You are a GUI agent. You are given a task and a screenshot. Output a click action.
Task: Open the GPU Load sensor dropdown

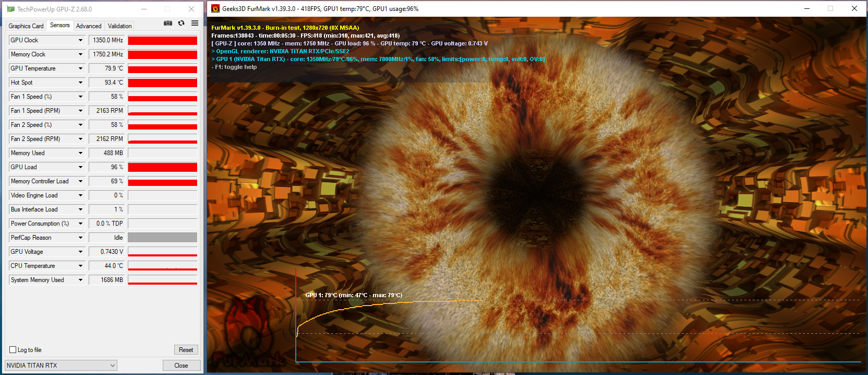tap(81, 167)
